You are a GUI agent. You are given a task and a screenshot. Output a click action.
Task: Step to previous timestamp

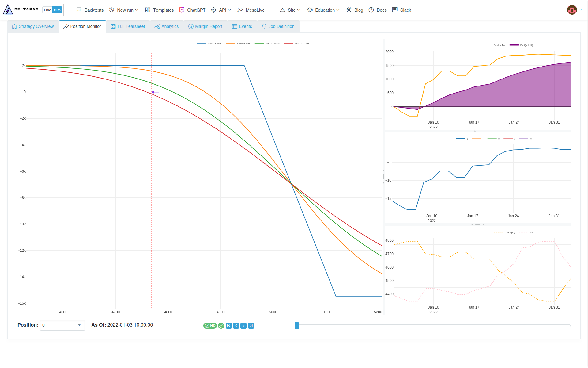(x=236, y=326)
